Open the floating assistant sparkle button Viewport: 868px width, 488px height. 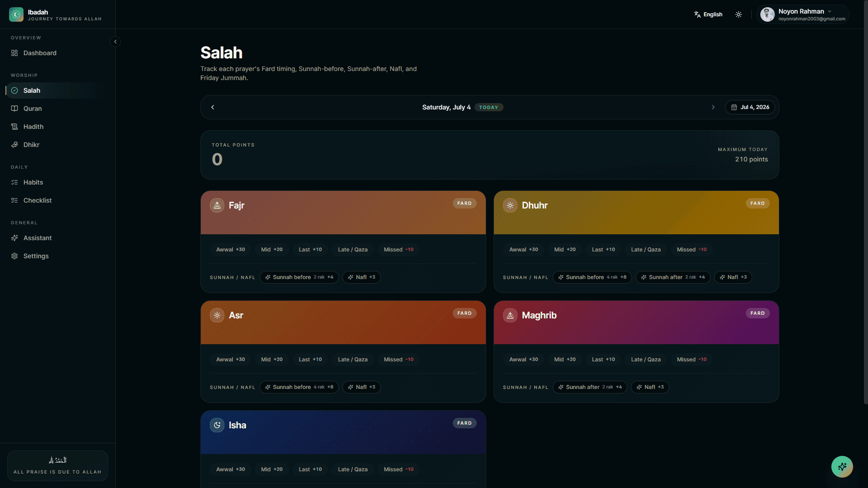[842, 466]
